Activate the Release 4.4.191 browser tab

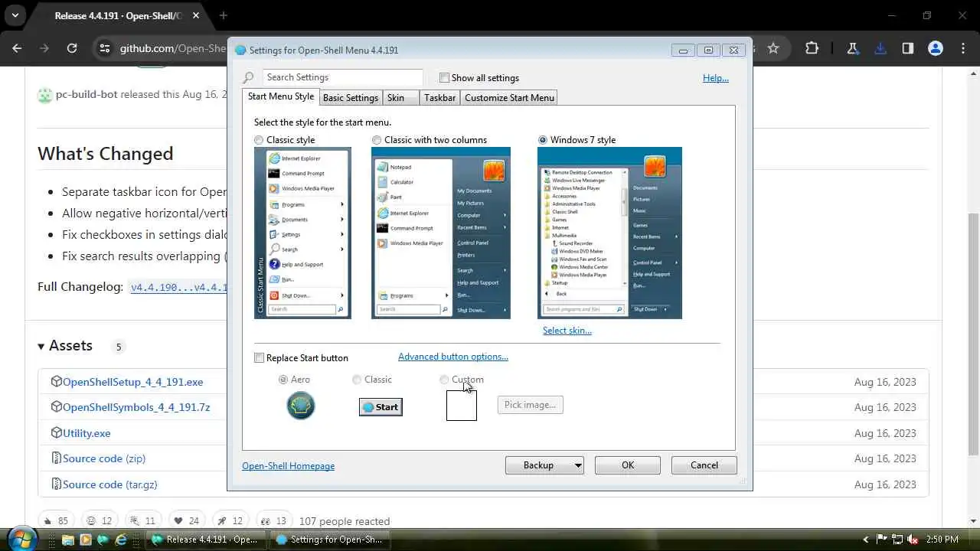point(118,15)
